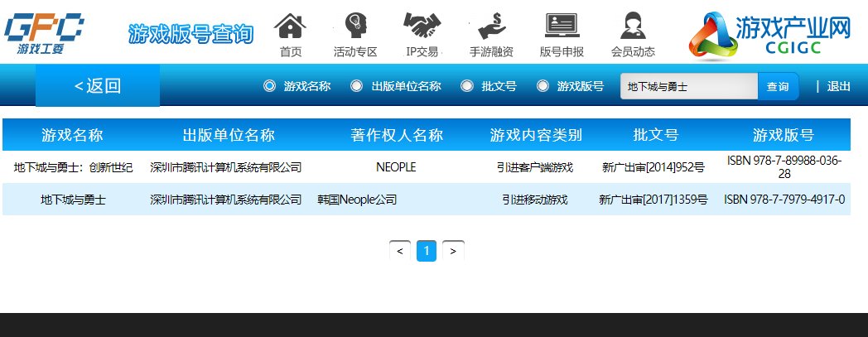Click the 首页 menu label
Viewport: 868px width, 337px height.
click(x=291, y=52)
